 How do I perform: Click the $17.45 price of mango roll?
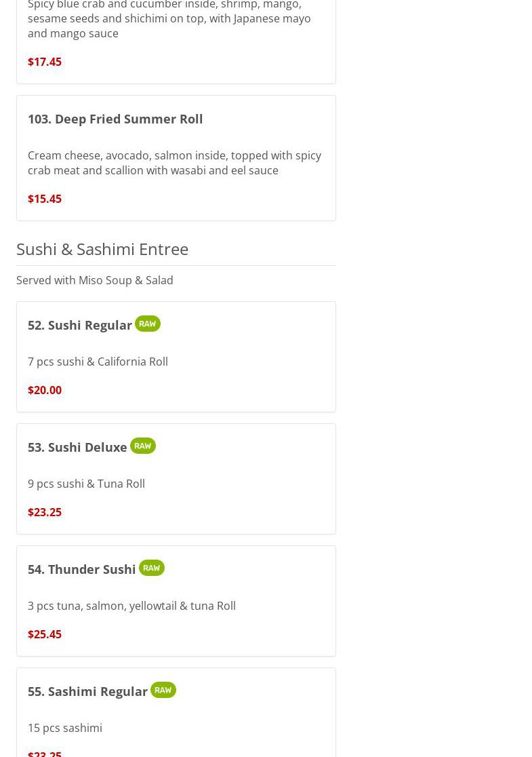click(45, 62)
